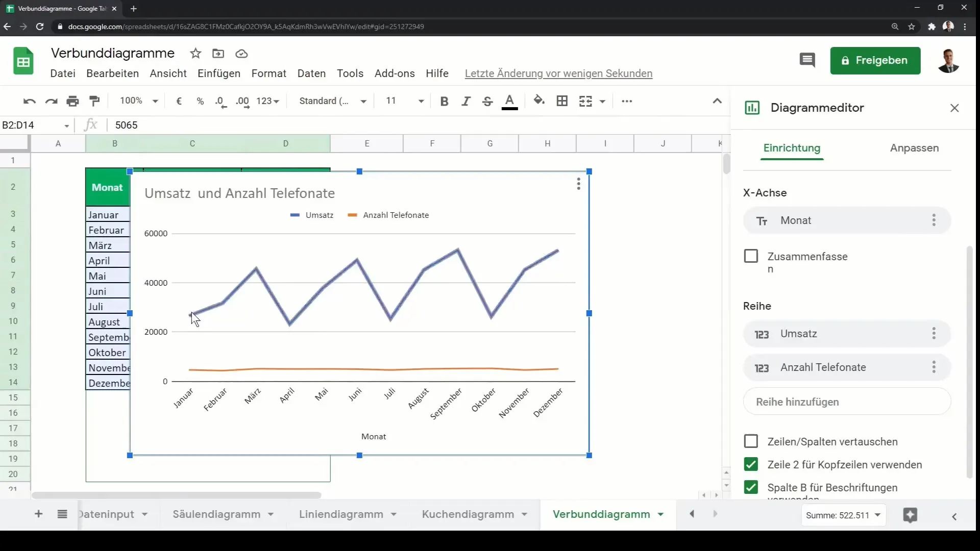Open the Datei menu
The width and height of the screenshot is (980, 551).
point(63,73)
